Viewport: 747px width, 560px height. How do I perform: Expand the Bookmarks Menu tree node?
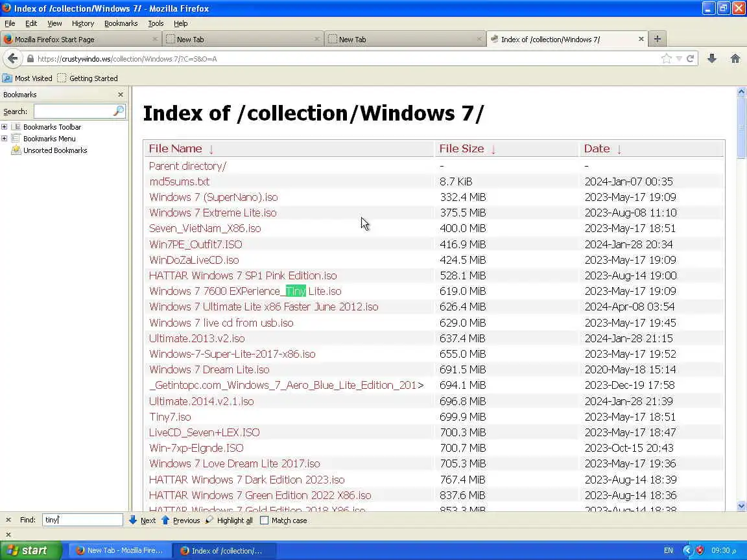(x=5, y=139)
